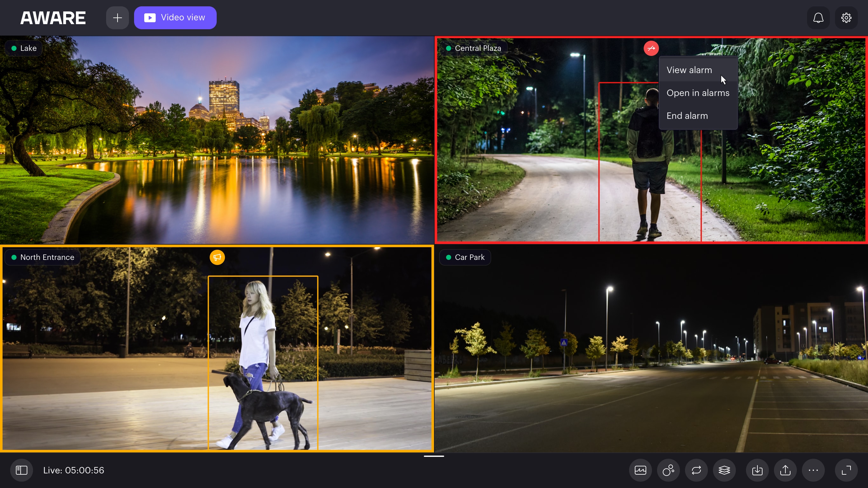
Task: Click the share upload icon
Action: coord(785,470)
